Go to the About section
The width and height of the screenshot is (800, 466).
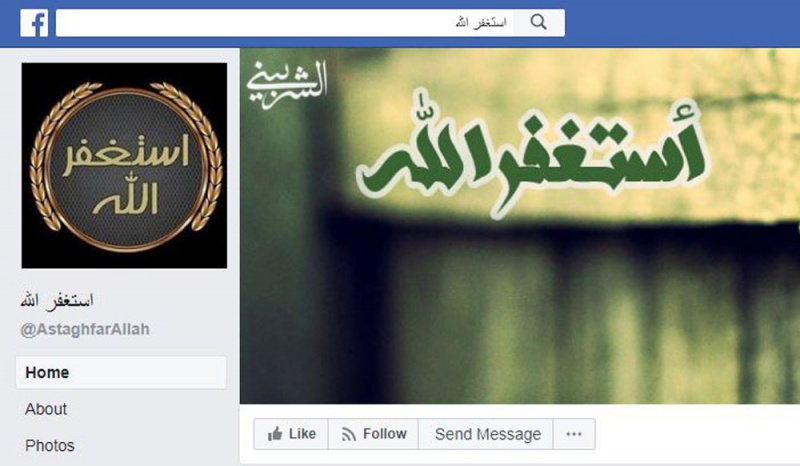pyautogui.click(x=46, y=409)
